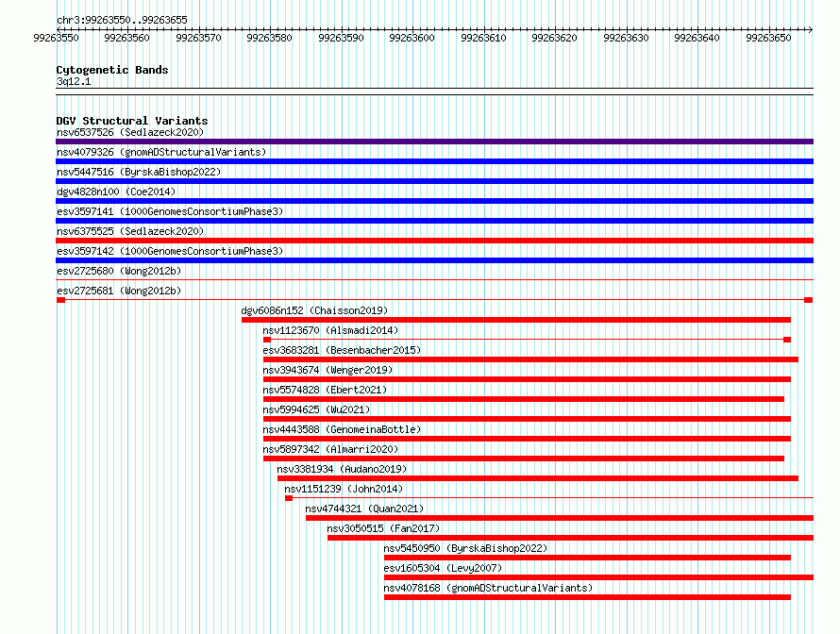Open nsv5897342 (Almarri2020) label
This screenshot has height=634, width=840.
330,449
